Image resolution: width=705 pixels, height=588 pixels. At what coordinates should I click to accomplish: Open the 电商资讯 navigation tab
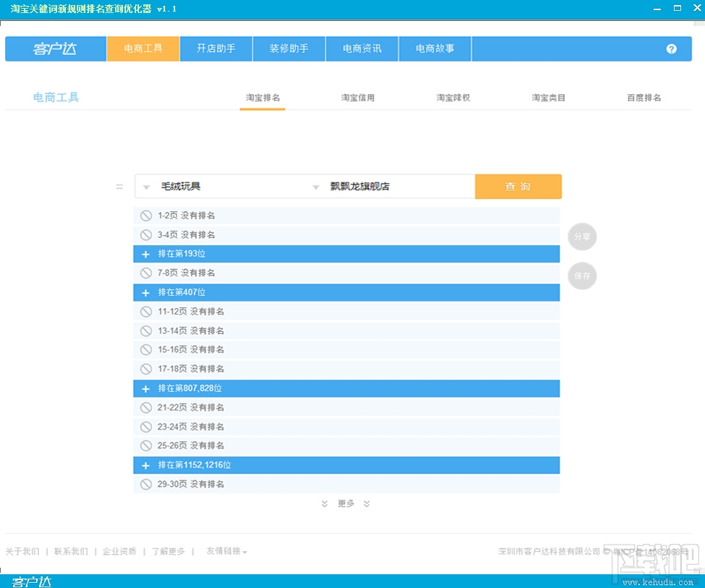coord(362,48)
